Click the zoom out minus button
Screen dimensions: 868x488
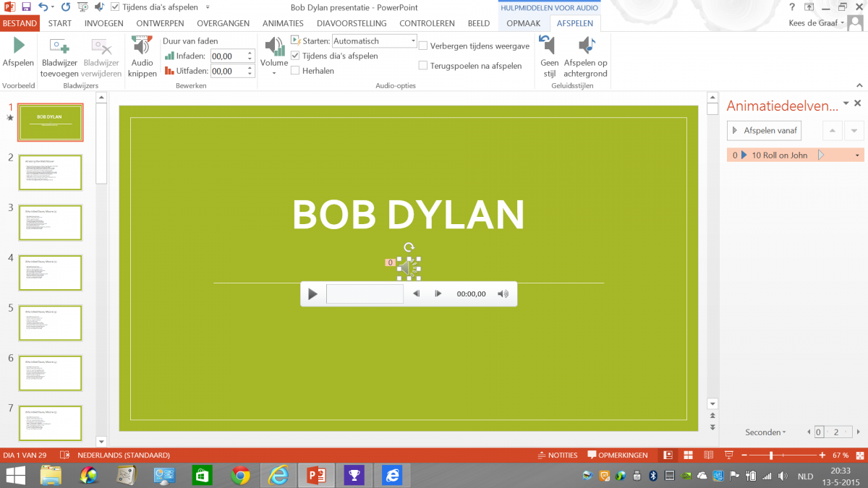[744, 455]
